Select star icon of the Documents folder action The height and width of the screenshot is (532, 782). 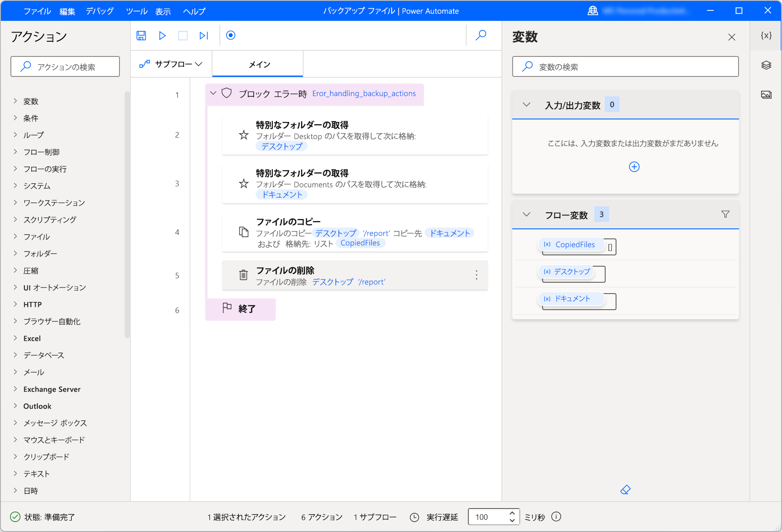pos(244,184)
